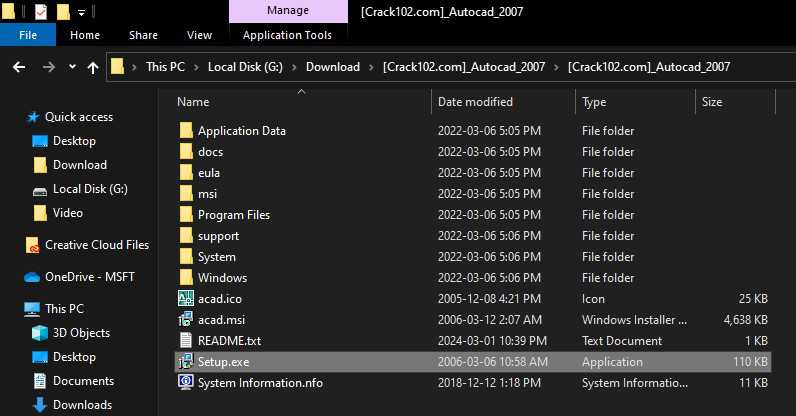Viewport: 796px width, 416px height.
Task: Click the README.txt document icon
Action: tap(185, 341)
